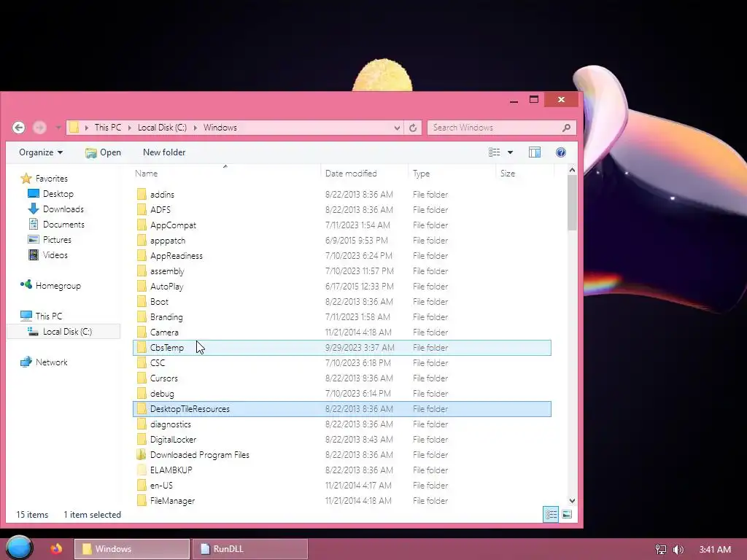Click the Windows breadcrumb segment
Image resolution: width=747 pixels, height=560 pixels.
click(x=220, y=128)
